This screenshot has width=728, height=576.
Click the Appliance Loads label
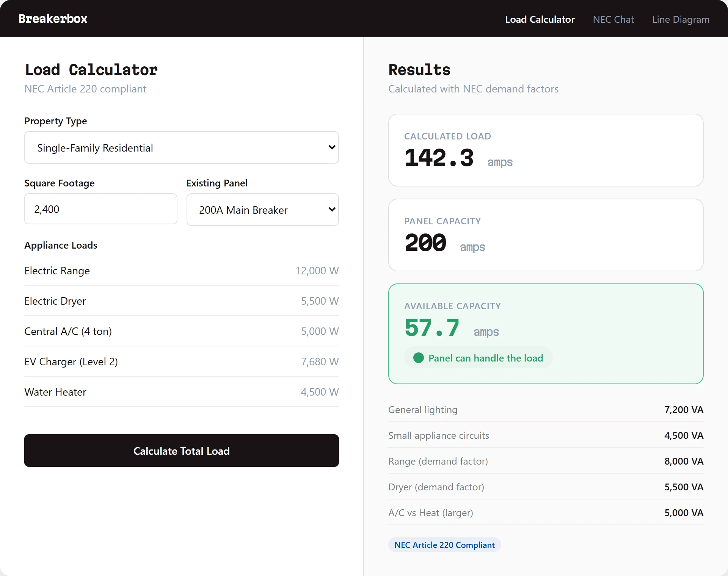[x=61, y=245]
